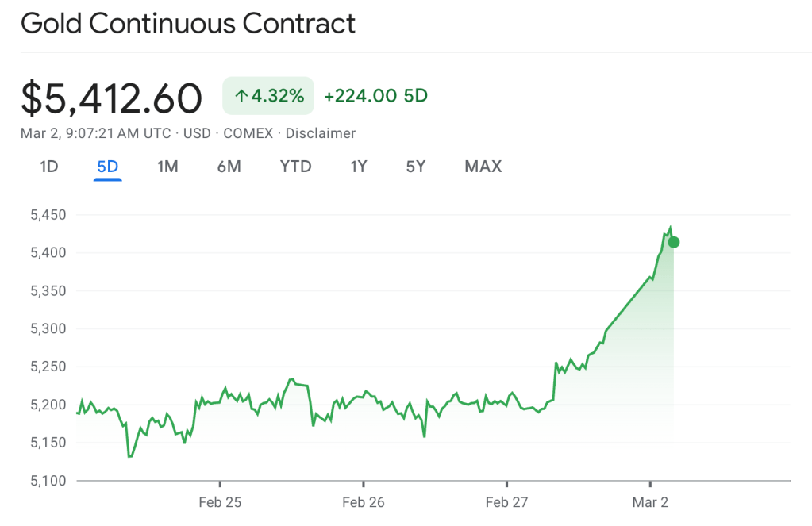
Task: Switch to the 6M range tab
Action: 229,167
